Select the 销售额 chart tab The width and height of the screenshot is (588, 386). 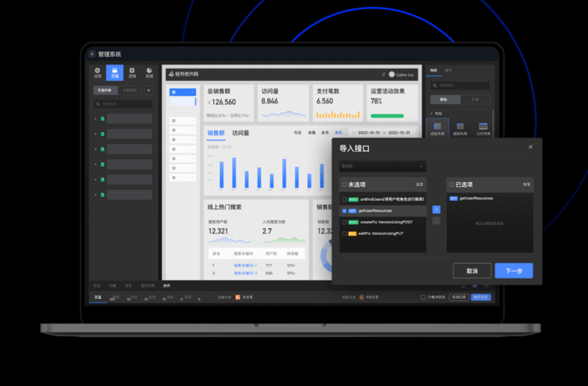(215, 133)
